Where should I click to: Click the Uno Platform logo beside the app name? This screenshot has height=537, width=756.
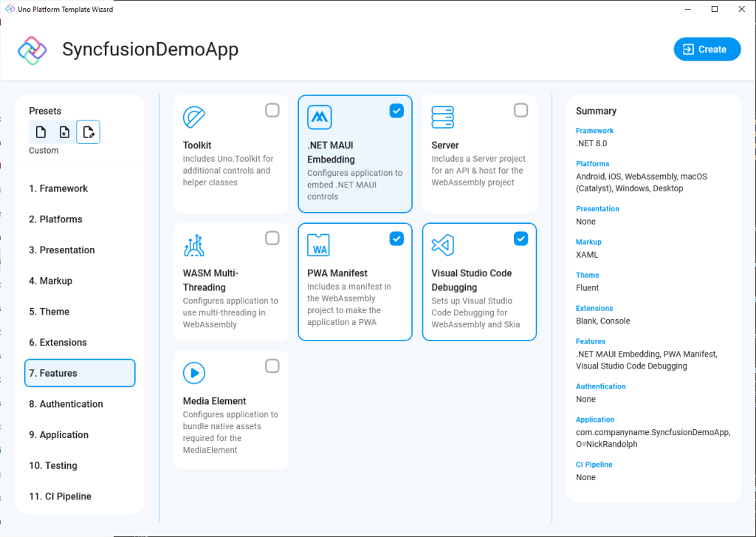click(33, 49)
